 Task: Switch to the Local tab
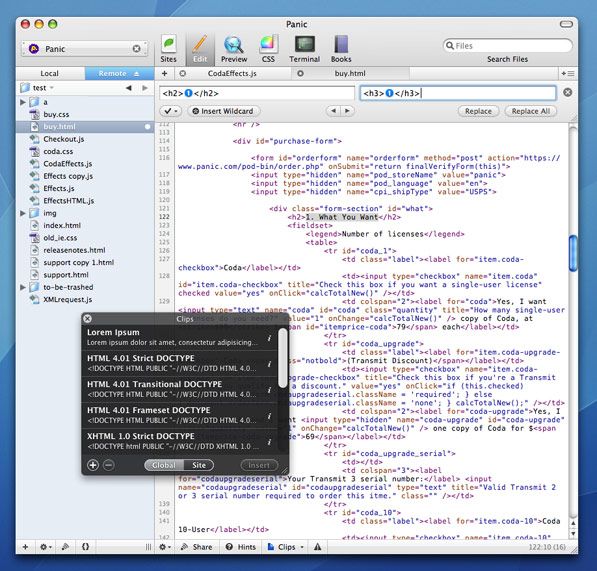[x=50, y=73]
